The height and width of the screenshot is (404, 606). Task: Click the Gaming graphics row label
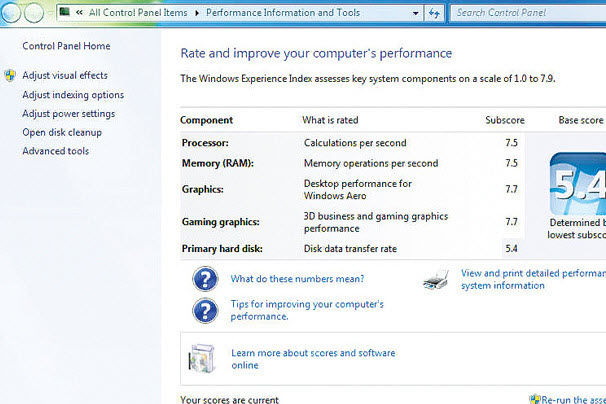click(221, 222)
